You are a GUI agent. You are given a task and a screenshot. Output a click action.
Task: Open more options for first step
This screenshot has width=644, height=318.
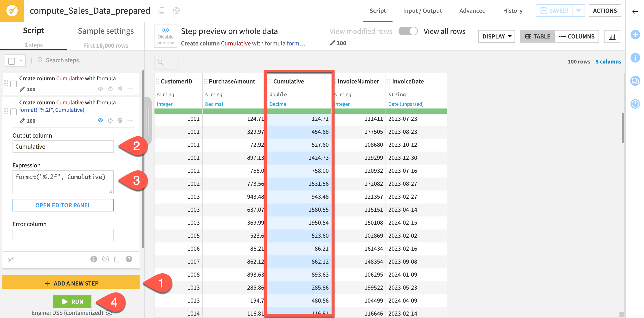[130, 89]
